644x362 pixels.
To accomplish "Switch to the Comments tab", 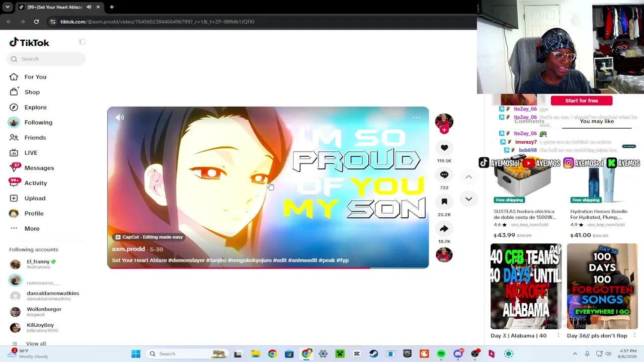I will [x=529, y=121].
